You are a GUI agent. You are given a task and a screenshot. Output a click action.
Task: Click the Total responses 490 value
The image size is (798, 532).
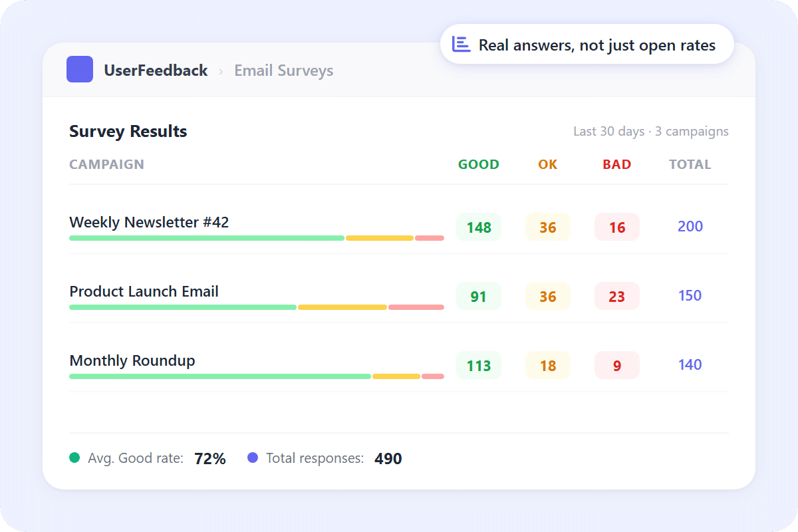(388, 458)
